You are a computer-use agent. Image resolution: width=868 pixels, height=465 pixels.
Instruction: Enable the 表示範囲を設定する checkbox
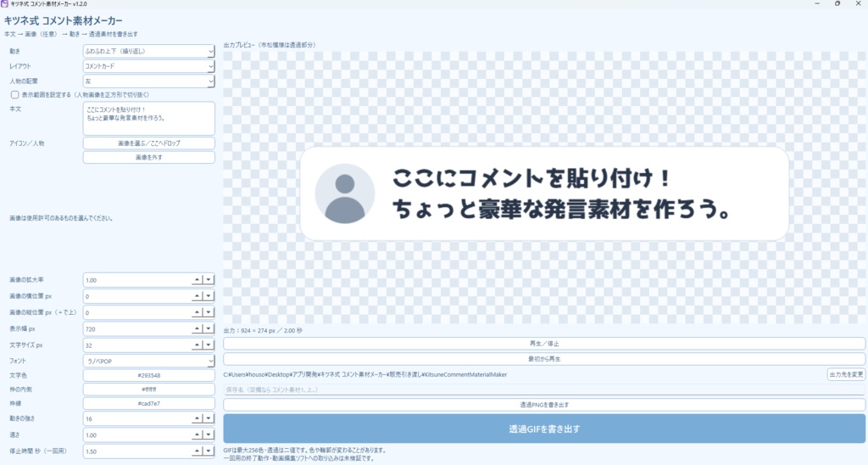point(15,95)
